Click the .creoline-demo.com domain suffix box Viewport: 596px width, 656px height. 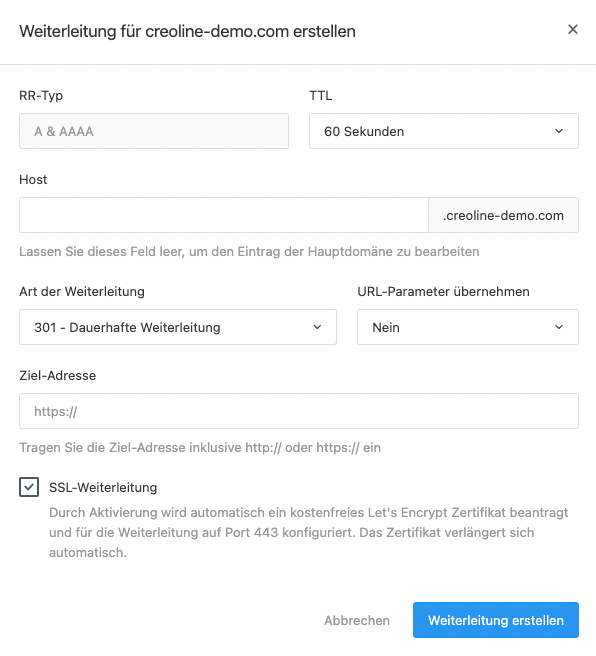click(504, 215)
